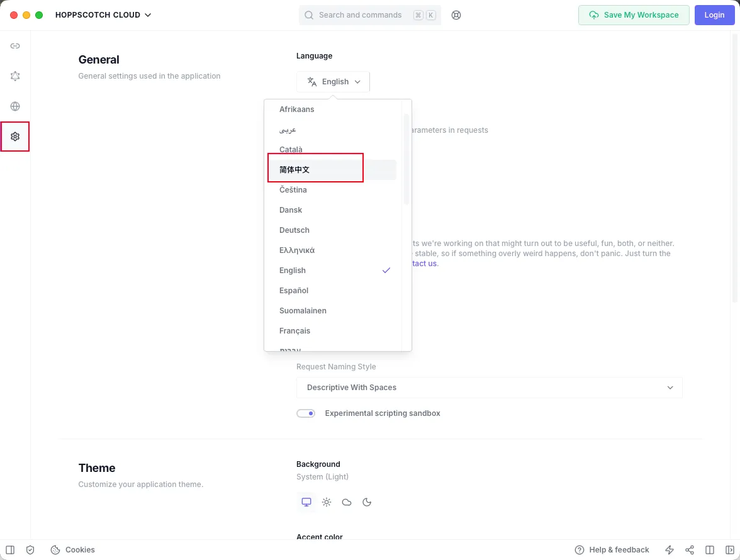Select the System monitor background option
Image resolution: width=740 pixels, height=560 pixels.
306,502
